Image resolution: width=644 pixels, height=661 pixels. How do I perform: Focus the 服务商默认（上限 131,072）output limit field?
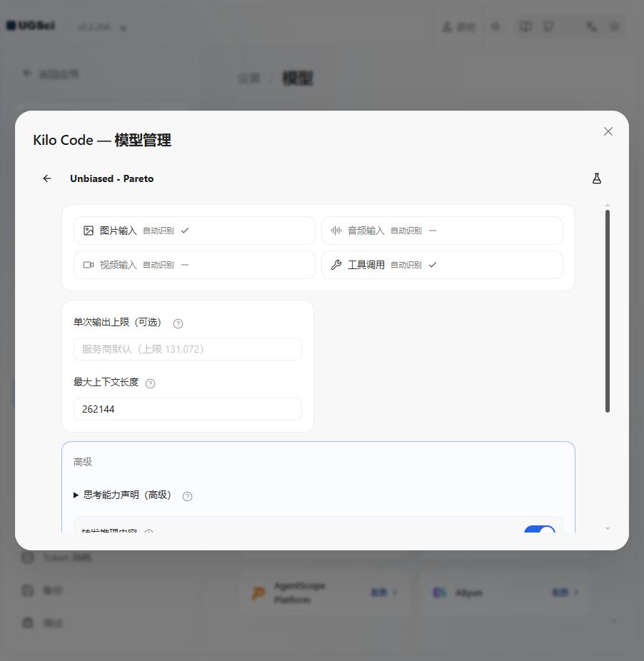(x=188, y=349)
